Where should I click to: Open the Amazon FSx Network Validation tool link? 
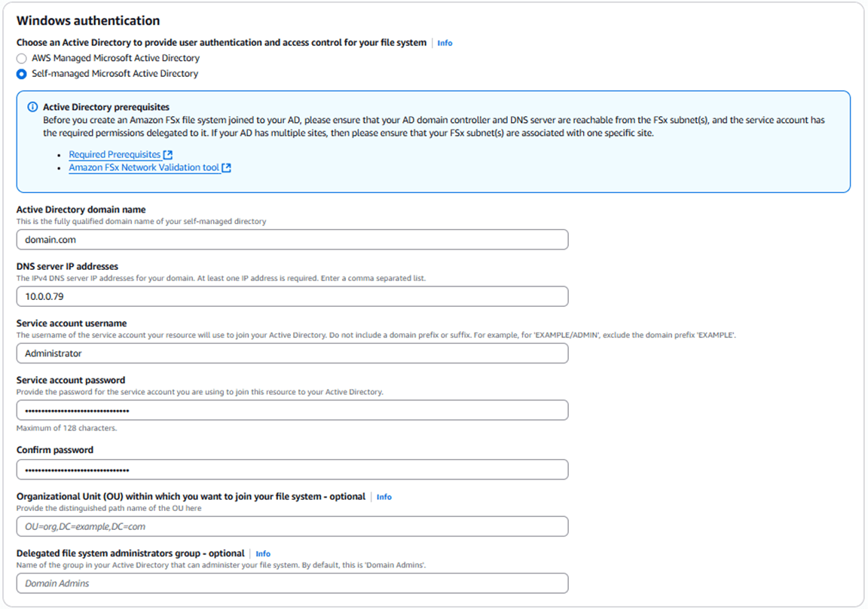pyautogui.click(x=144, y=168)
